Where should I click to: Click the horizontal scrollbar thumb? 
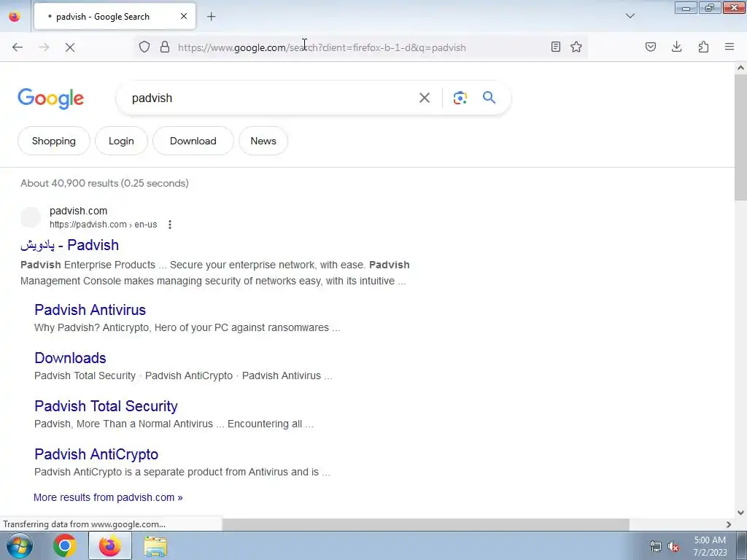(x=425, y=524)
